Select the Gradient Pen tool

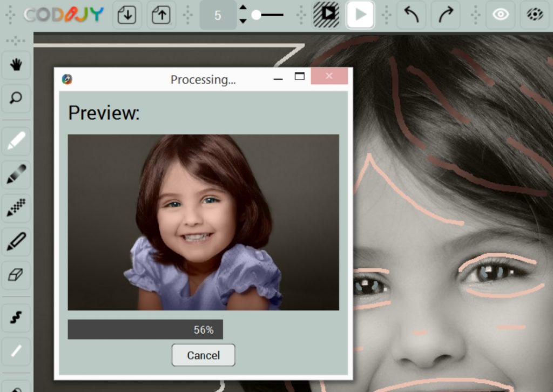pyautogui.click(x=16, y=174)
